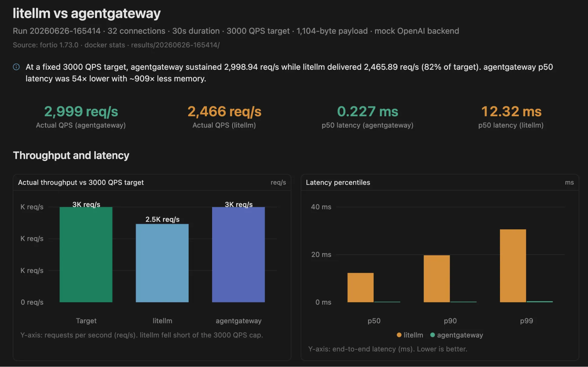Click the 'litellm vs agentgateway' heading

click(x=87, y=13)
